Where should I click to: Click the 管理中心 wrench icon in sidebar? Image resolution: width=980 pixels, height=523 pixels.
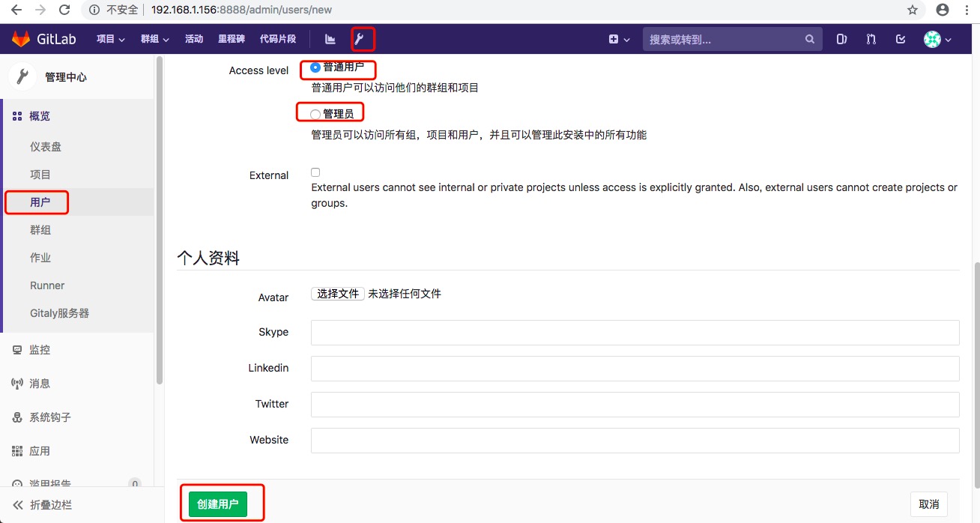click(x=22, y=76)
